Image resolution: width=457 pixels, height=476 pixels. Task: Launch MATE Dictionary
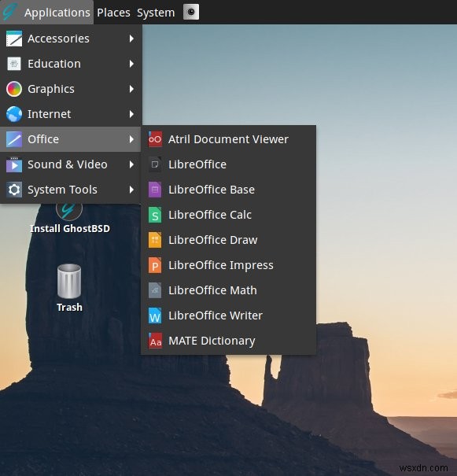[x=228, y=341]
